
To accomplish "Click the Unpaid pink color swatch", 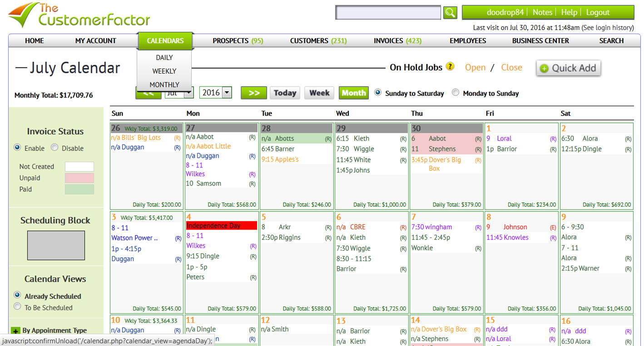I will (x=79, y=178).
